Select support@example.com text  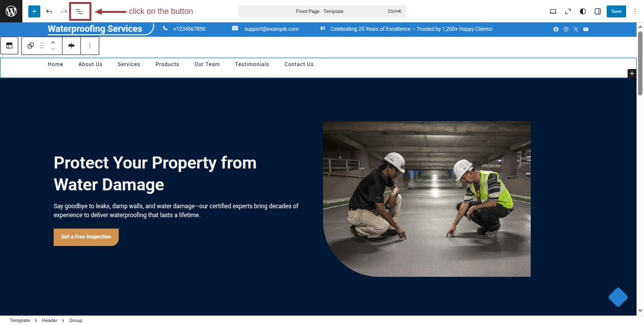tap(271, 29)
